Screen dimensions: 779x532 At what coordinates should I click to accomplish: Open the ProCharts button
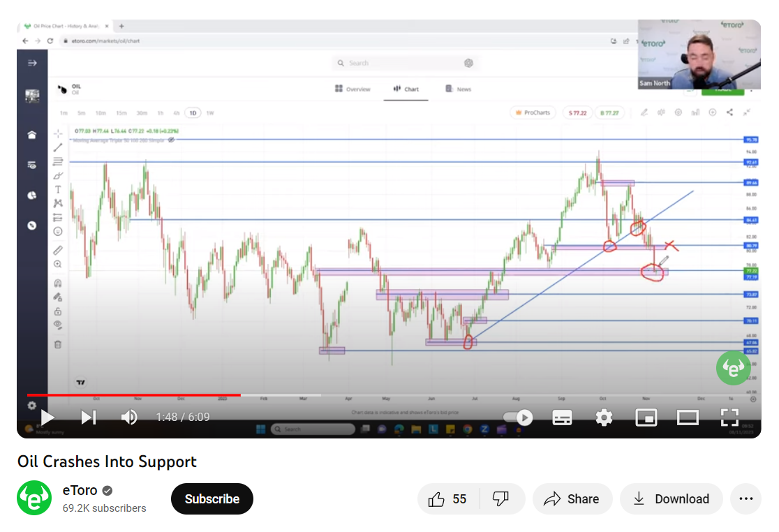(x=533, y=113)
